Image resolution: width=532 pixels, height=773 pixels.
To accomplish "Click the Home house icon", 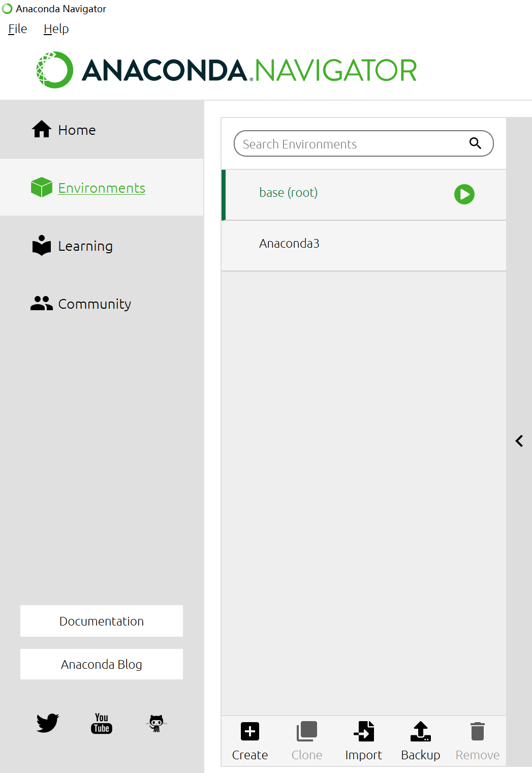I will [x=42, y=129].
